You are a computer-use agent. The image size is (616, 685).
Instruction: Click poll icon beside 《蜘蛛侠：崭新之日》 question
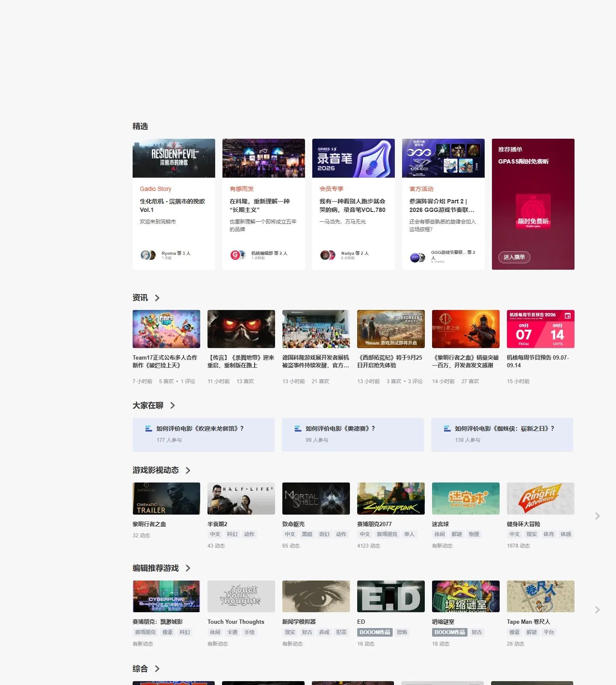click(x=447, y=429)
